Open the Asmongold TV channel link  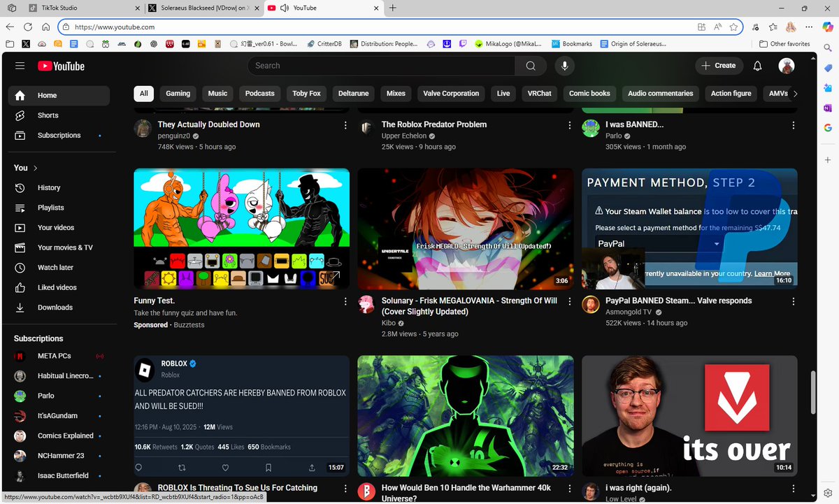[x=629, y=312]
